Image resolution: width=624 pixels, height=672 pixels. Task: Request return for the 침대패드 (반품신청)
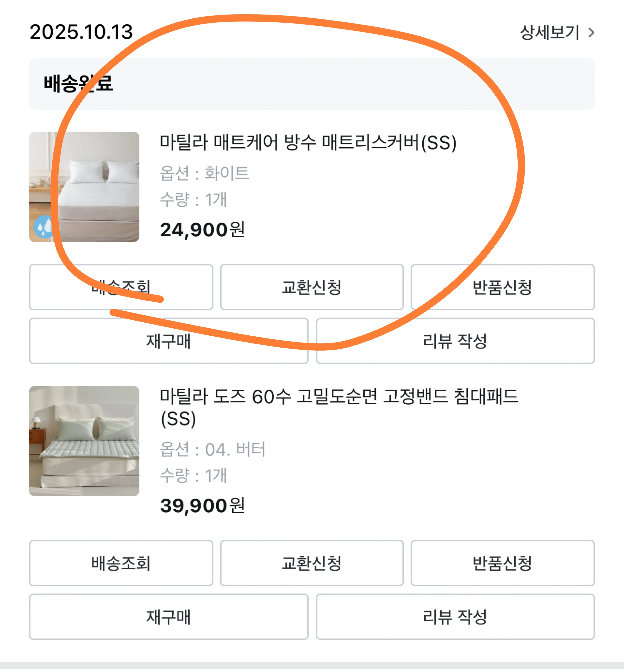pyautogui.click(x=502, y=562)
